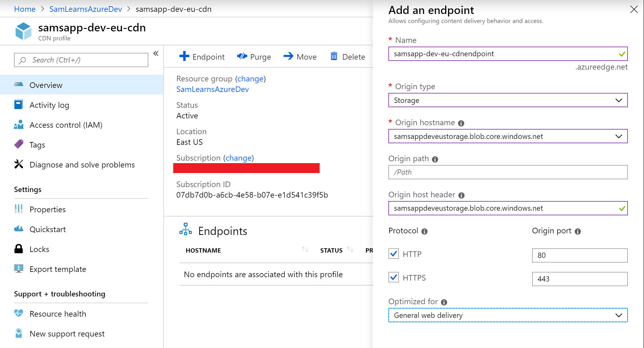Click the Origin hostname info icon
Viewport: 644px width, 348px height.
coord(461,123)
